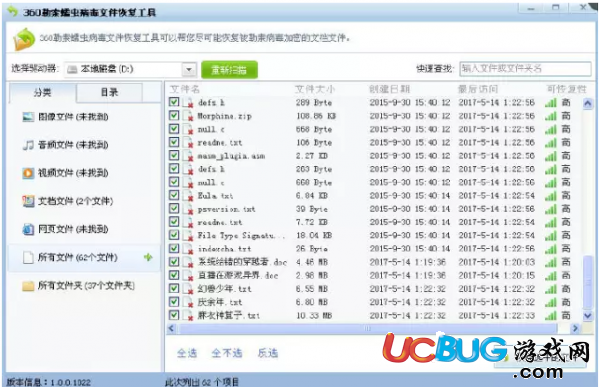Switch to the 分类 tab
This screenshot has height=387, width=599.
pyautogui.click(x=42, y=92)
